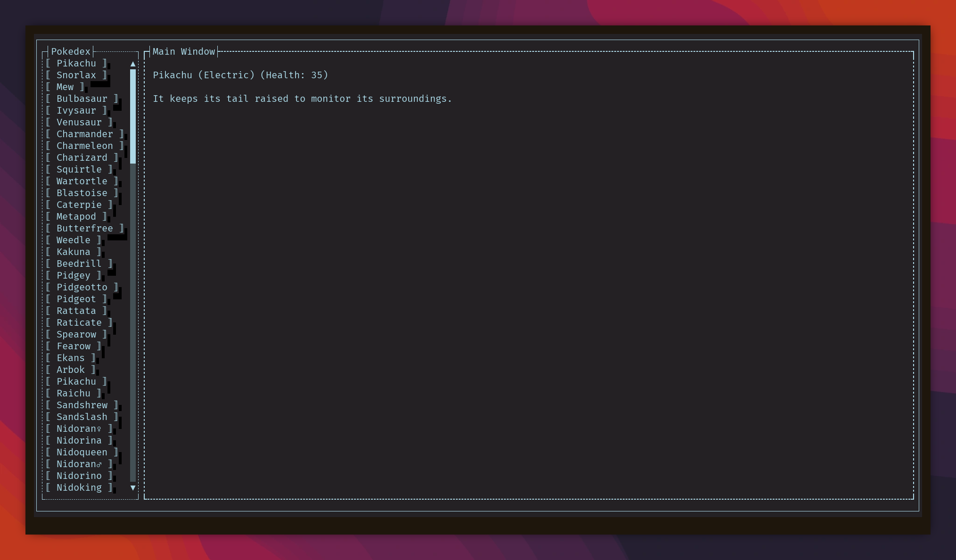
Task: Choose Charmander from the list
Action: [85, 134]
